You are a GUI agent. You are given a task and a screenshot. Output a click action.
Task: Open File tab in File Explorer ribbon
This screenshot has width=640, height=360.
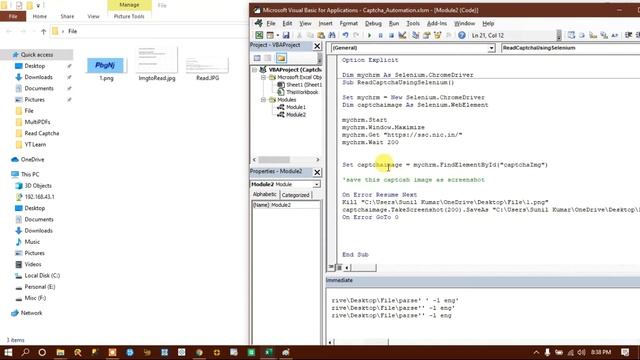(13, 16)
